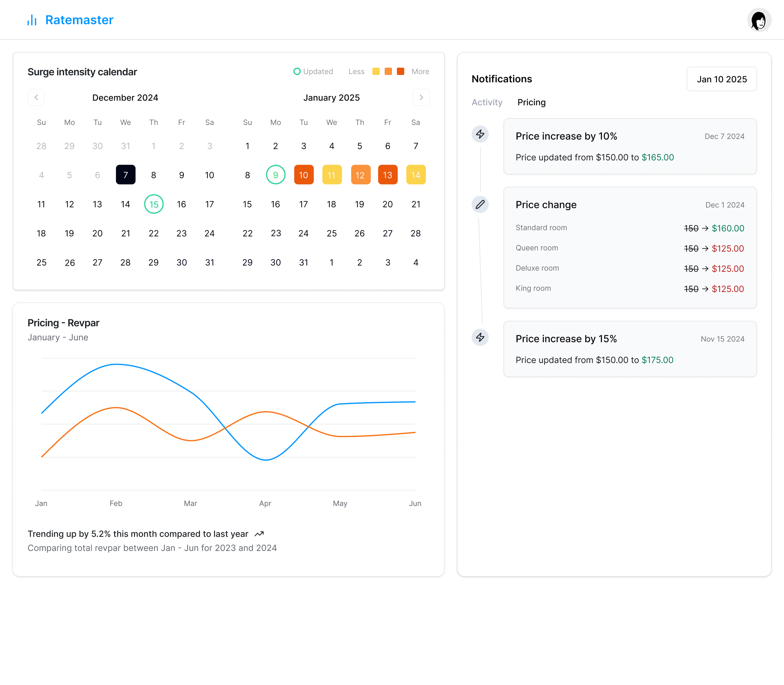784x685 pixels.
Task: Click lightning icon beside 15% price increase
Action: [480, 338]
